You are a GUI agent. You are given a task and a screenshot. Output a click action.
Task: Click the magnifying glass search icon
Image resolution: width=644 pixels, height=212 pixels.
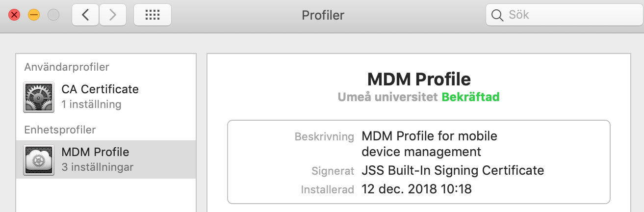497,15
